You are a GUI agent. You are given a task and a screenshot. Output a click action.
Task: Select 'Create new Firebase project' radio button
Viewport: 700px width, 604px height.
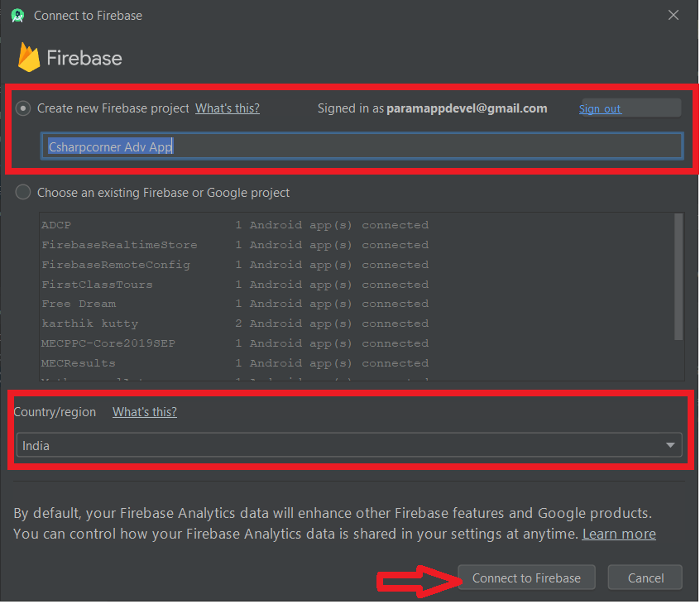[x=22, y=108]
